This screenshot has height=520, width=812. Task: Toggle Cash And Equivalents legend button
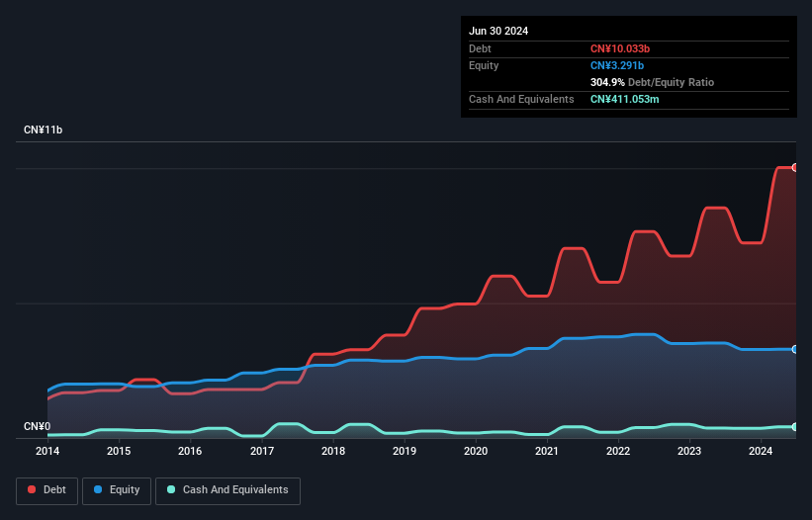point(227,490)
